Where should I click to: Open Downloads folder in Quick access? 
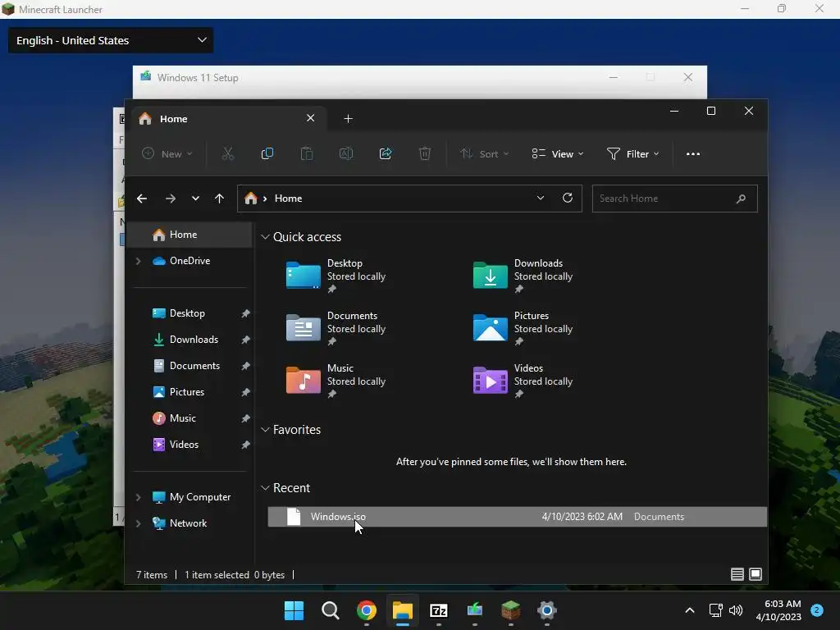(523, 276)
